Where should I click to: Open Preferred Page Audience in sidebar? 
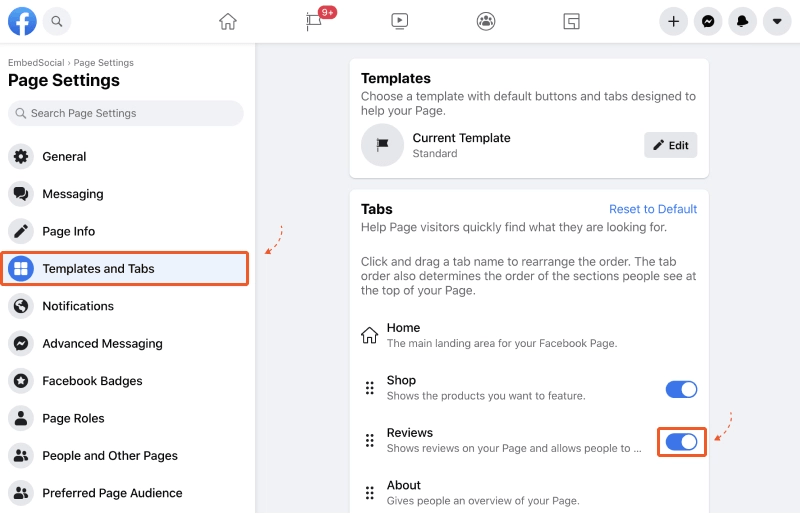click(126, 493)
